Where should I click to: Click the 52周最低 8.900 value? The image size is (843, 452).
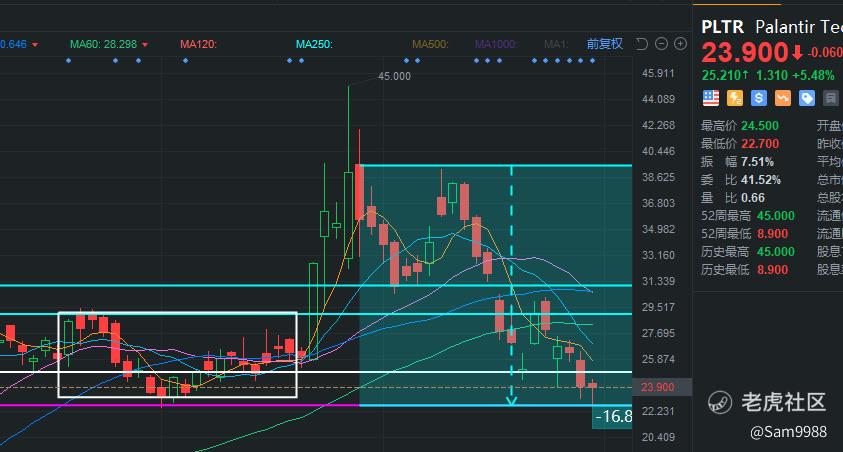[773, 234]
